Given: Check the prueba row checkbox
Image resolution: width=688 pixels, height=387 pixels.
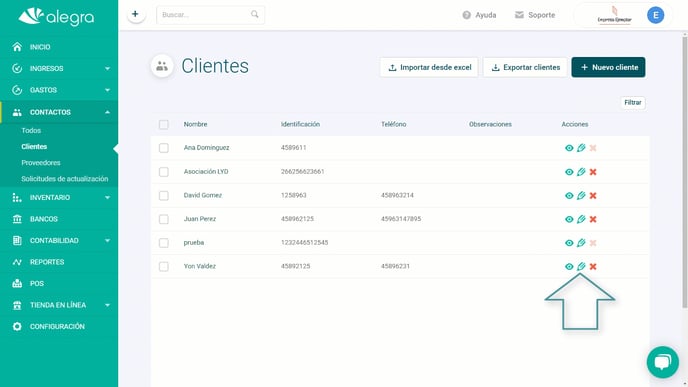Looking at the screenshot, I should pyautogui.click(x=164, y=243).
